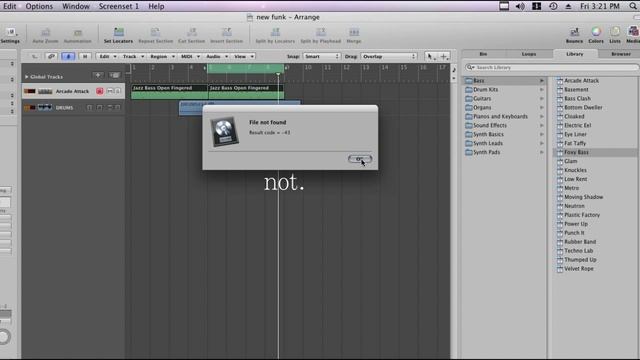
Task: Click the Arcade Attack track instrument icon
Action: (45, 91)
